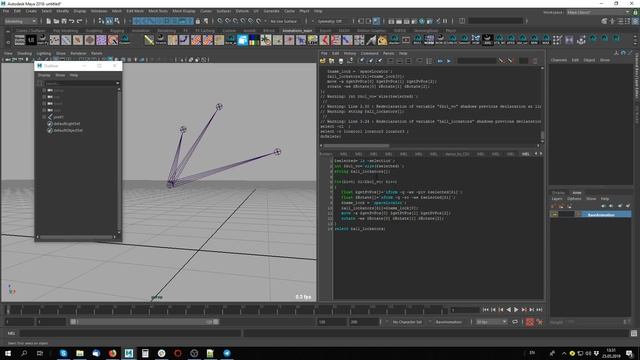Open the Workspace selector dropdown
The height and width of the screenshot is (360, 640).
[x=598, y=12]
